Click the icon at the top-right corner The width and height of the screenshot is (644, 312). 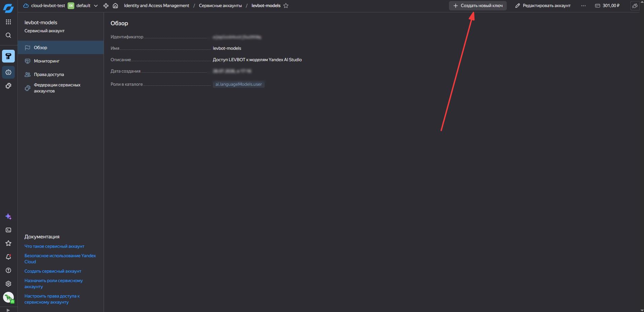(x=635, y=6)
